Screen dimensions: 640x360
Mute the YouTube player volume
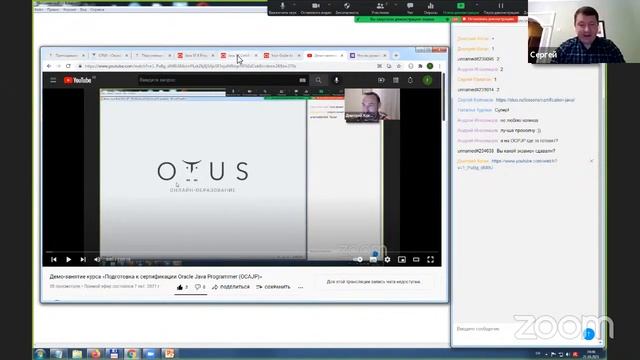(x=97, y=259)
